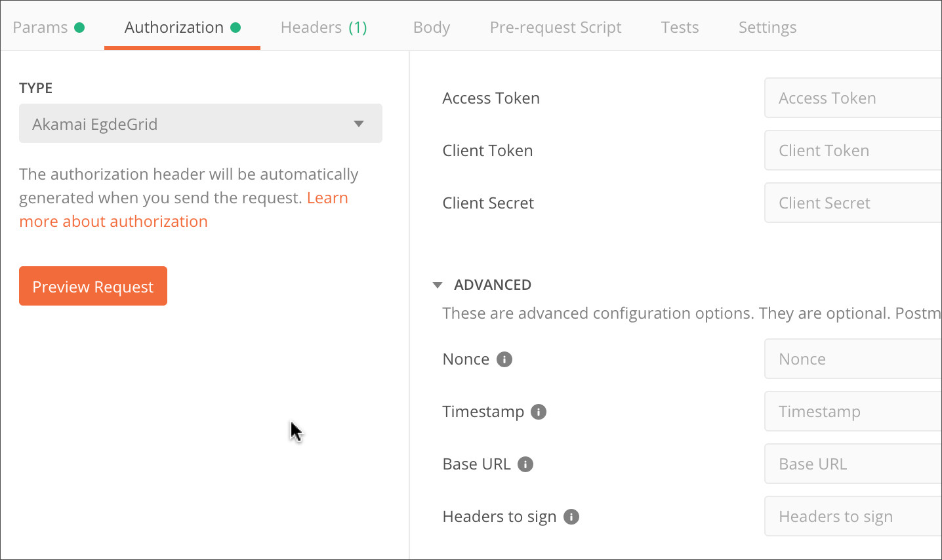Click the Access Token input field
Image resolution: width=942 pixels, height=560 pixels.
pyautogui.click(x=853, y=98)
